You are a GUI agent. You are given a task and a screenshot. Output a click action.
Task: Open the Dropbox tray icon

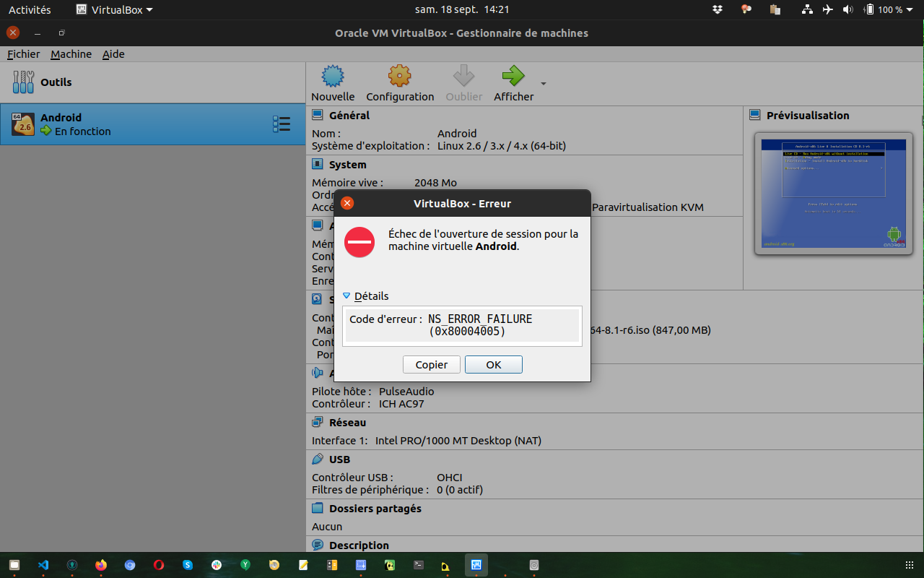717,9
